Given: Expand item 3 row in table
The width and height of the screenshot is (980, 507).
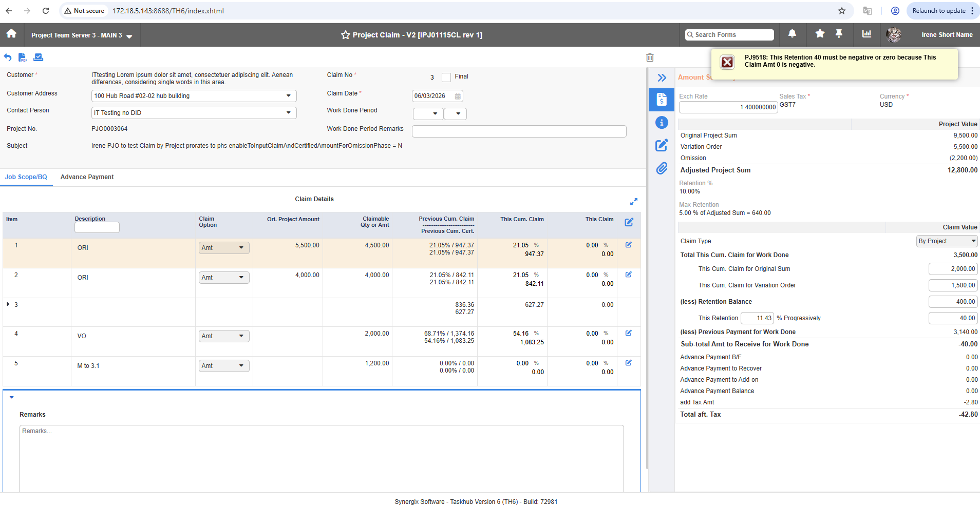Looking at the screenshot, I should [8, 304].
